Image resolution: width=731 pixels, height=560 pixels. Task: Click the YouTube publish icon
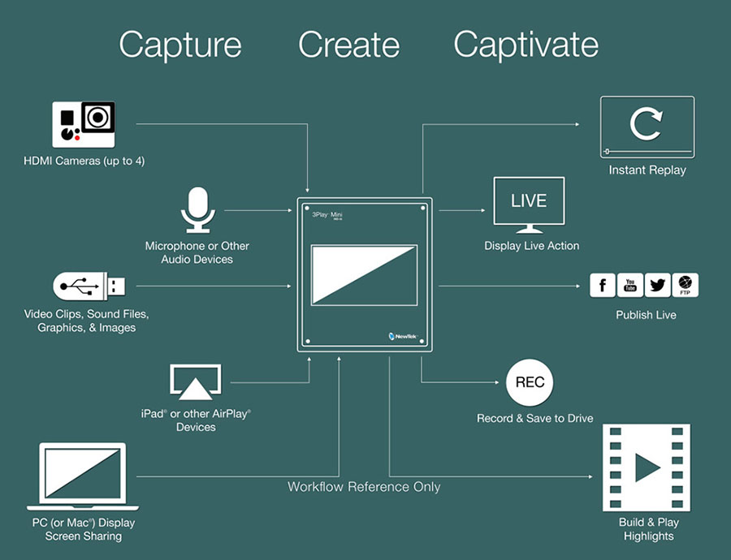click(630, 285)
